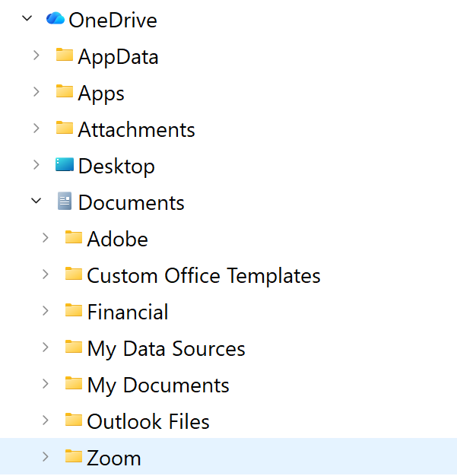This screenshot has width=457, height=476.
Task: Collapse the Documents folder node
Action: pos(36,202)
